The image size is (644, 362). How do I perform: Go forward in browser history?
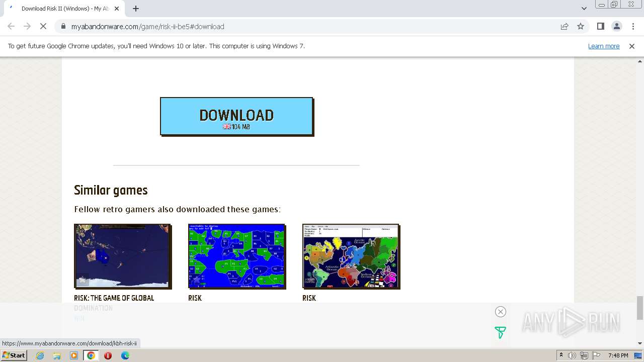tap(27, 26)
